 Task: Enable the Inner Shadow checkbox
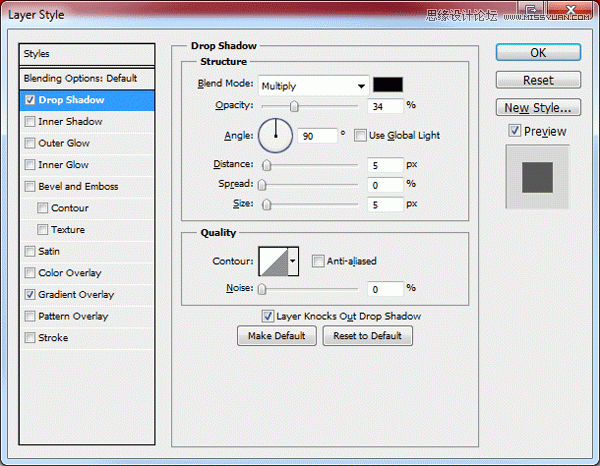tap(30, 122)
